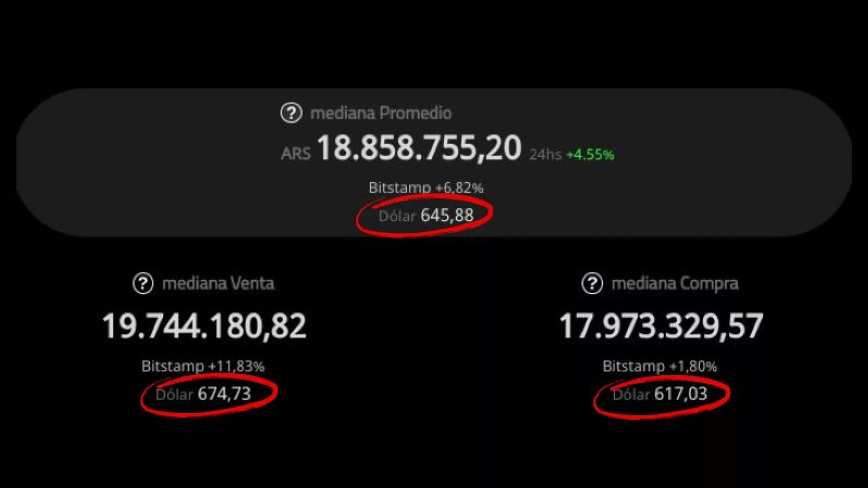
Task: Click the 24hs period label
Action: 545,155
